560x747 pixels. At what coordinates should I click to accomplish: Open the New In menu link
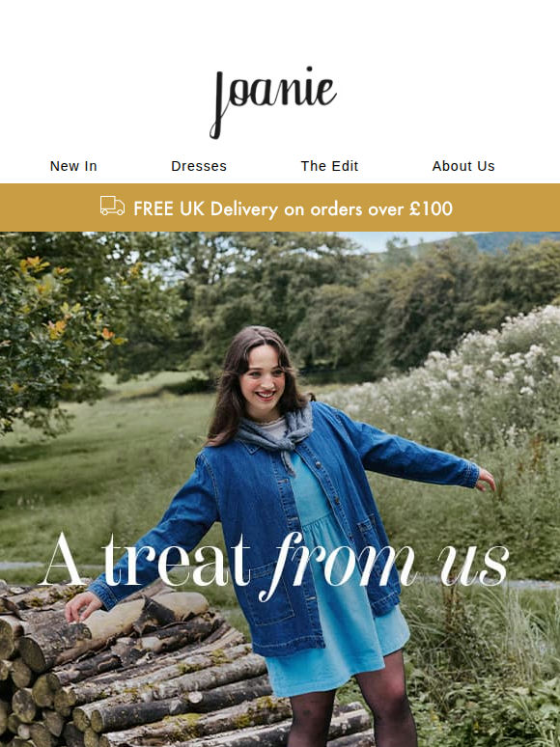pos(73,166)
